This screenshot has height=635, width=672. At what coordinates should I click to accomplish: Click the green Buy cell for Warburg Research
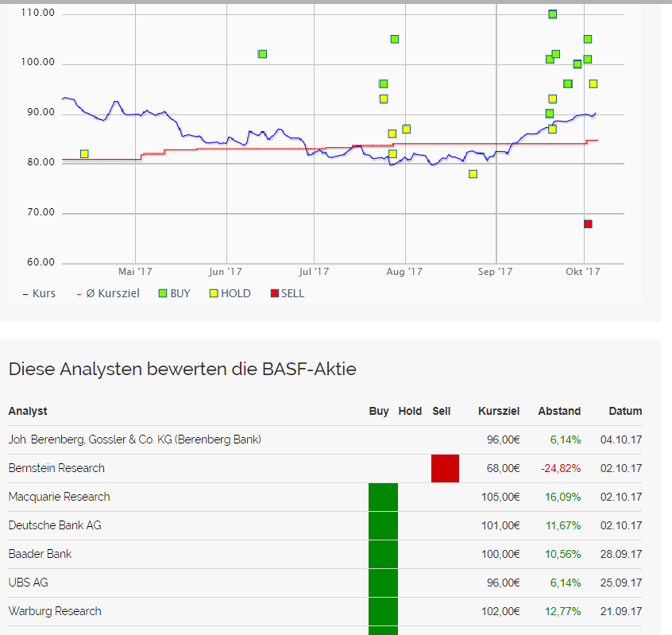click(383, 611)
